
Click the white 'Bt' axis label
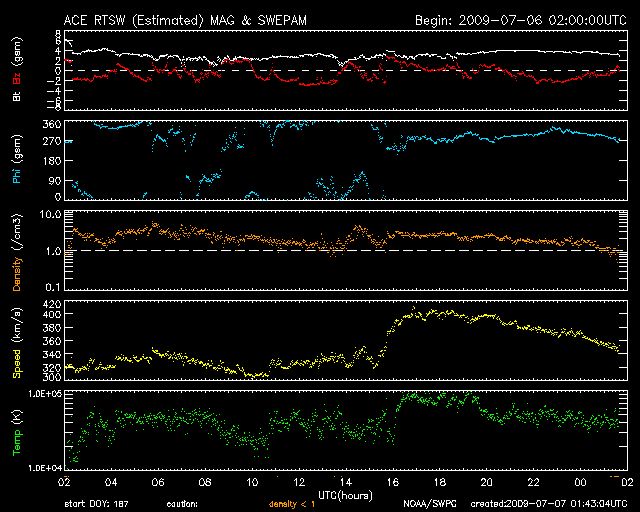[16, 96]
